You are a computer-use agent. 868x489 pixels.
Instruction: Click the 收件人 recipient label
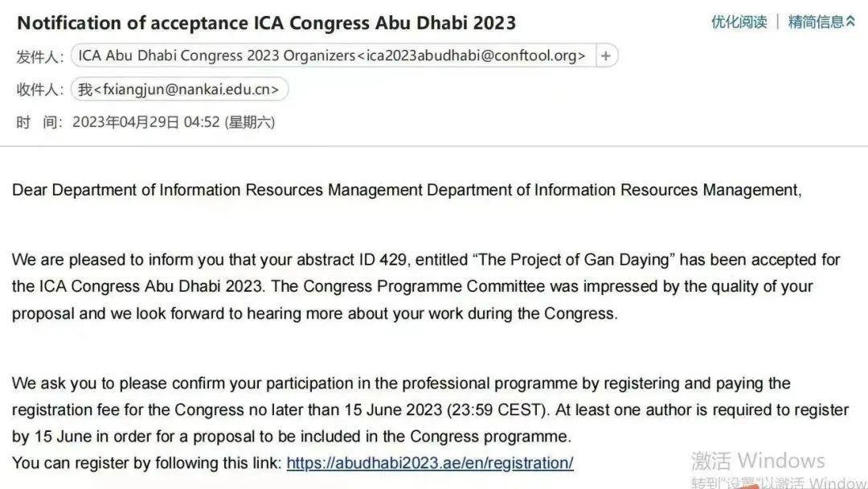coord(40,90)
